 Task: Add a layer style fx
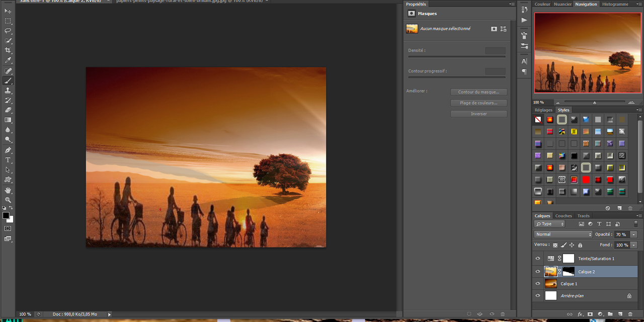(x=580, y=314)
